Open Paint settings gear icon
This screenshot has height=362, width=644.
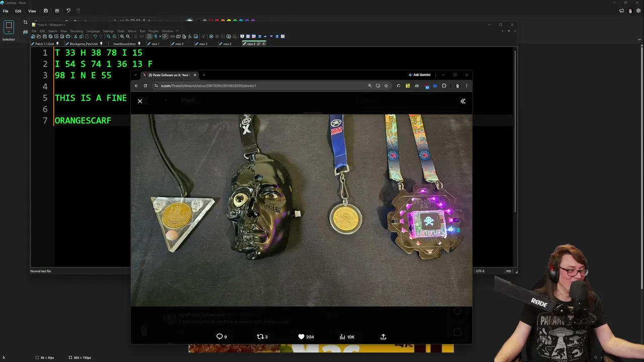coord(637,11)
